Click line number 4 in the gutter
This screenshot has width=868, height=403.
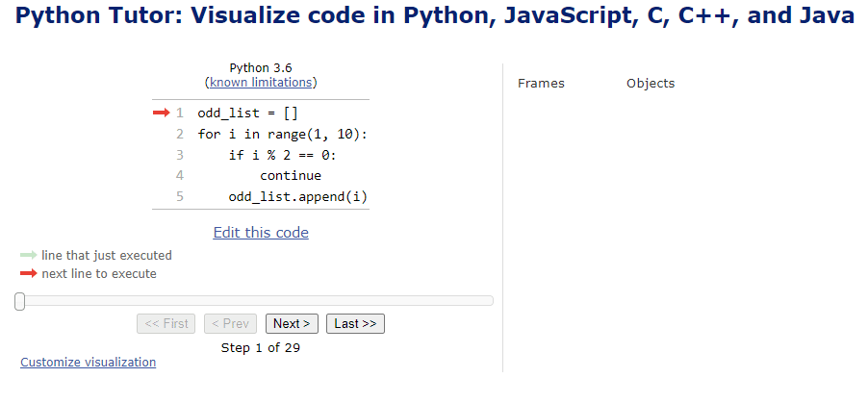180,176
